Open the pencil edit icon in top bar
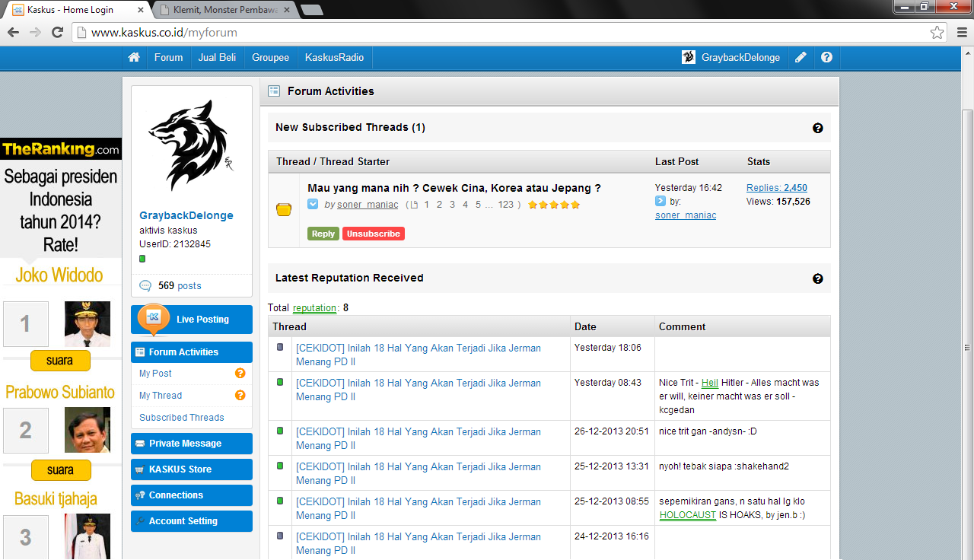Screen dimensions: 974x560 coord(801,57)
